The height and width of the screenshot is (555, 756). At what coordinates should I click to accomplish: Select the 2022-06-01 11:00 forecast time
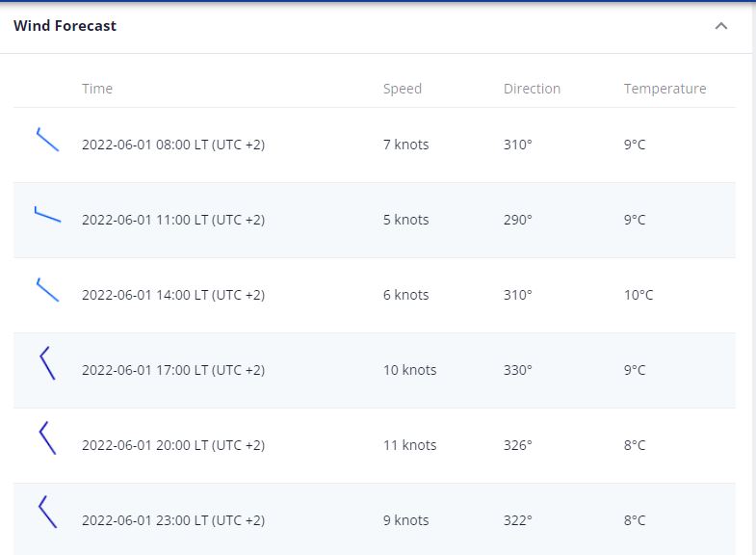(x=173, y=220)
